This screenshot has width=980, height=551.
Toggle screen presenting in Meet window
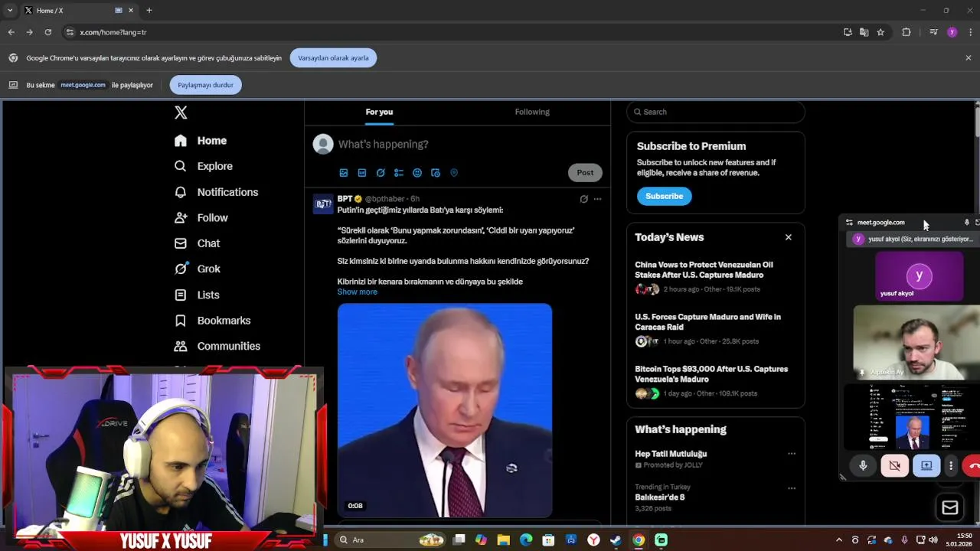[926, 465]
